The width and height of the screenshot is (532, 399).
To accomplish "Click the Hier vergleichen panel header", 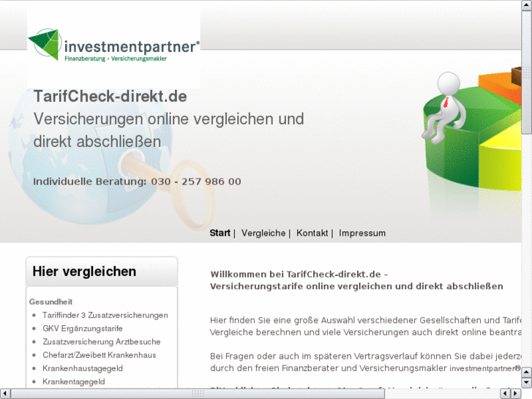I will [x=102, y=272].
